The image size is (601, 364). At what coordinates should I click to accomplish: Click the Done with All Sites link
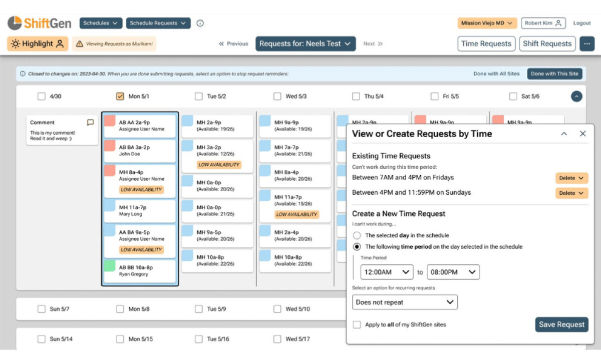tap(496, 74)
